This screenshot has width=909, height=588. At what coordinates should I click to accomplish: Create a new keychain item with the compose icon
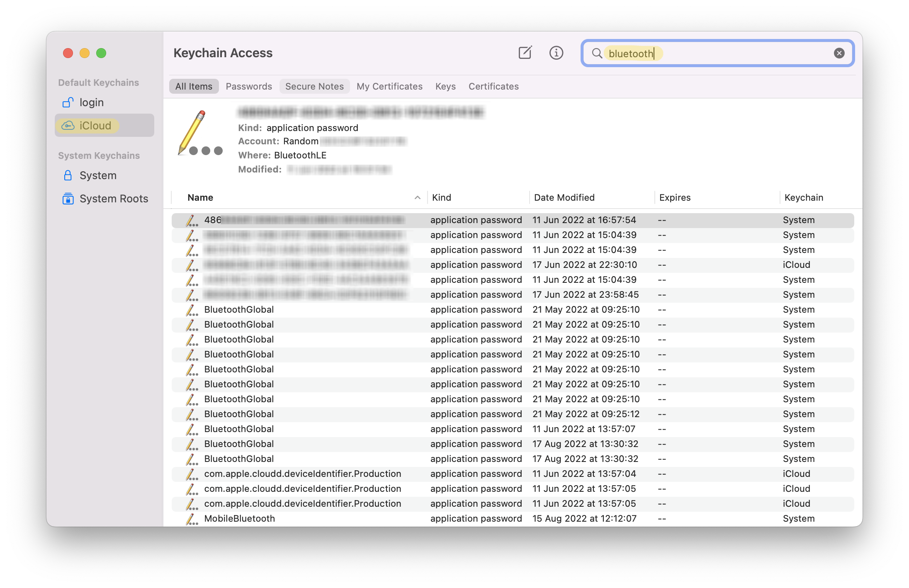[x=525, y=53]
